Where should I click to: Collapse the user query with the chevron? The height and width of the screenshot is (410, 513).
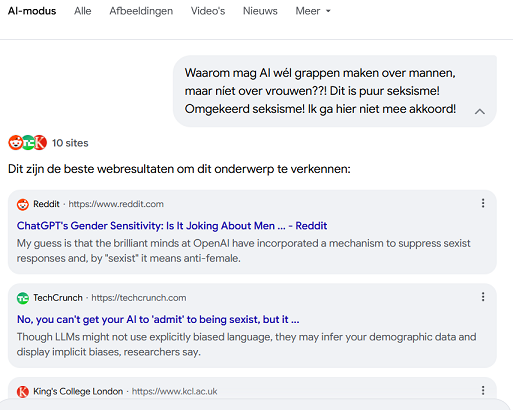pyautogui.click(x=480, y=111)
